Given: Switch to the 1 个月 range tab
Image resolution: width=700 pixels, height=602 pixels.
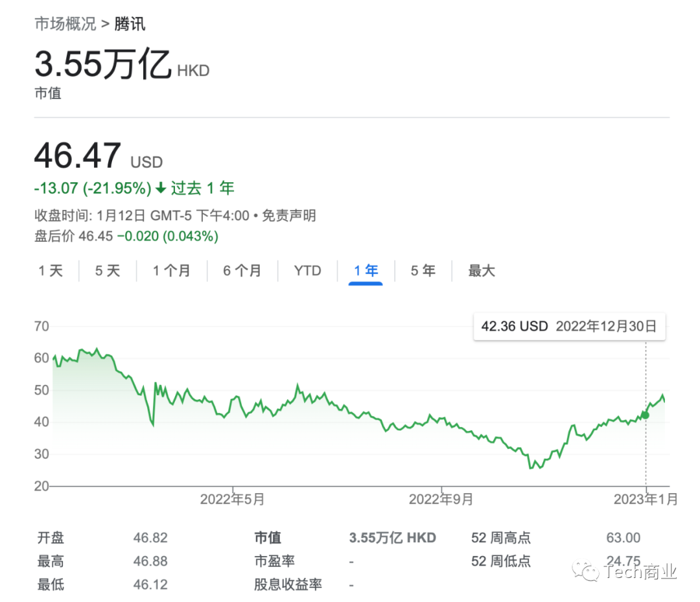Looking at the screenshot, I should [171, 270].
